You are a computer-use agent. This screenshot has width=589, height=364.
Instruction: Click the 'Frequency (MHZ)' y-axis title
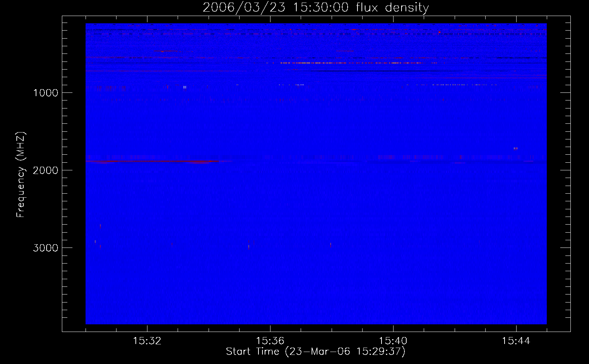21,174
